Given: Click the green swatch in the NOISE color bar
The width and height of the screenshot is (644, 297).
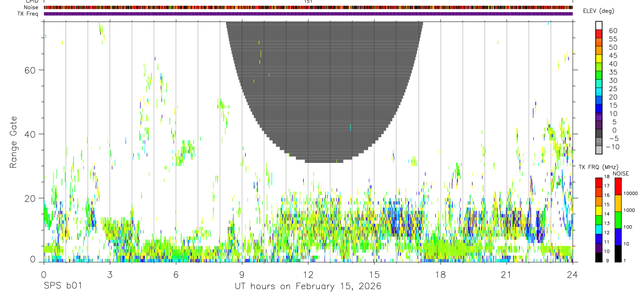Looking at the screenshot, I should pos(618,220).
